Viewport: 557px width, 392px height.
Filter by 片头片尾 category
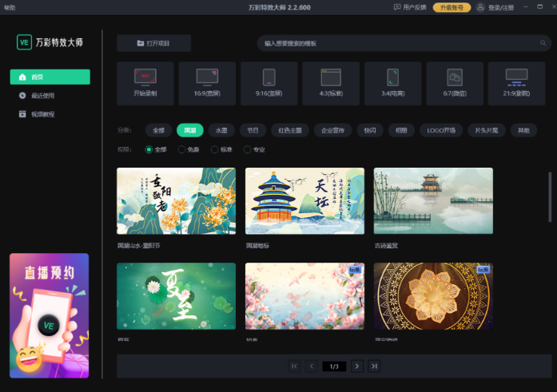pos(487,130)
